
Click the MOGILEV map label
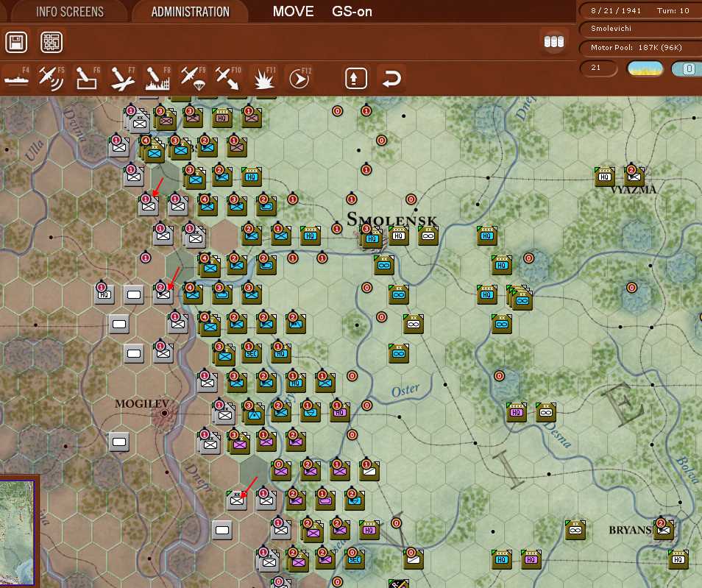pos(141,404)
